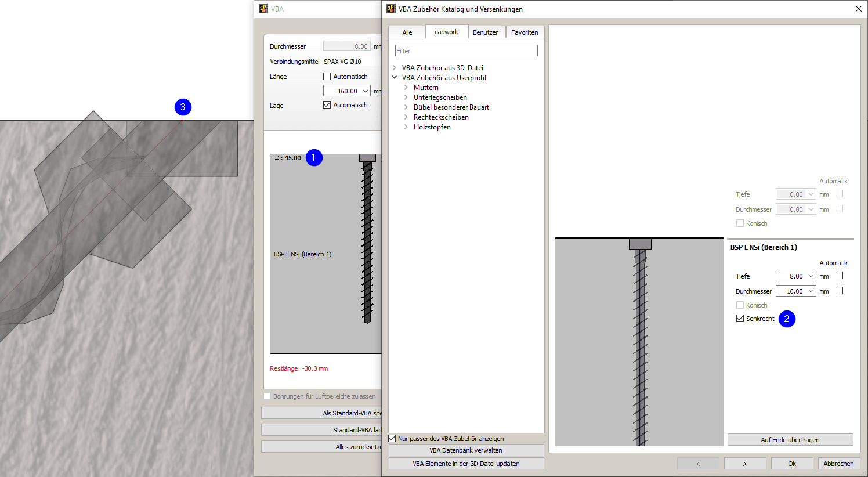Screen dimensions: 868x477
Task: Open the 160.00 length dropdown
Action: click(x=366, y=91)
